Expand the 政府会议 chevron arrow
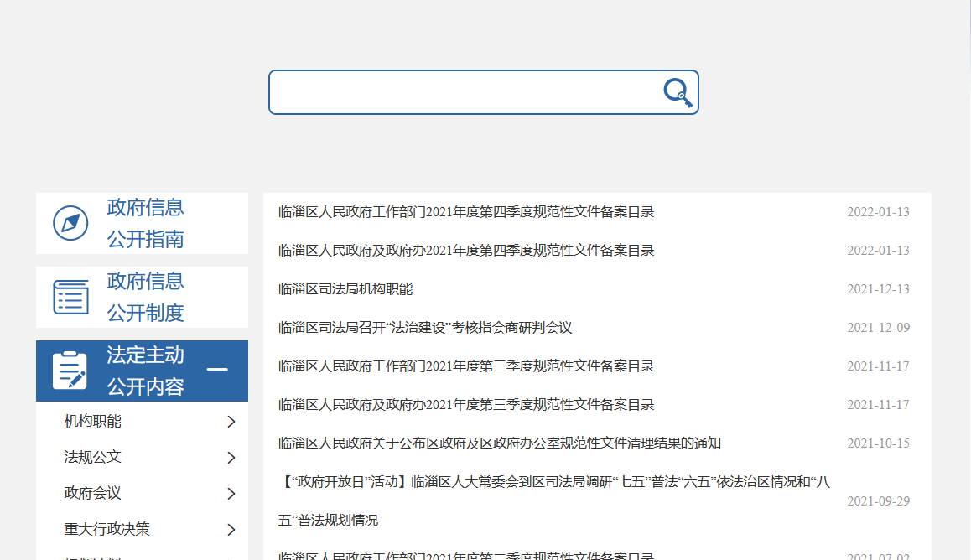This screenshot has width=971, height=560. (231, 494)
